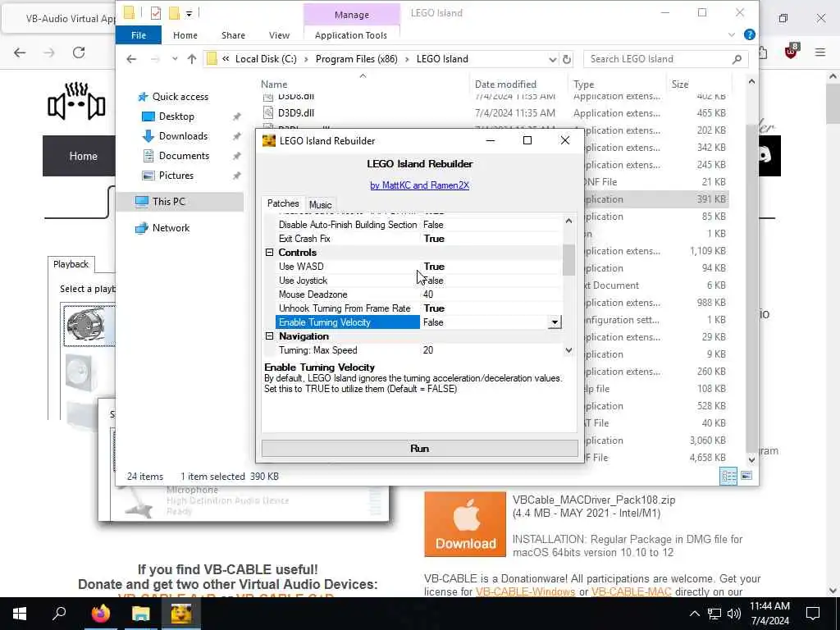Open the browser hamburger menu
This screenshot has height=630, width=840.
click(820, 52)
